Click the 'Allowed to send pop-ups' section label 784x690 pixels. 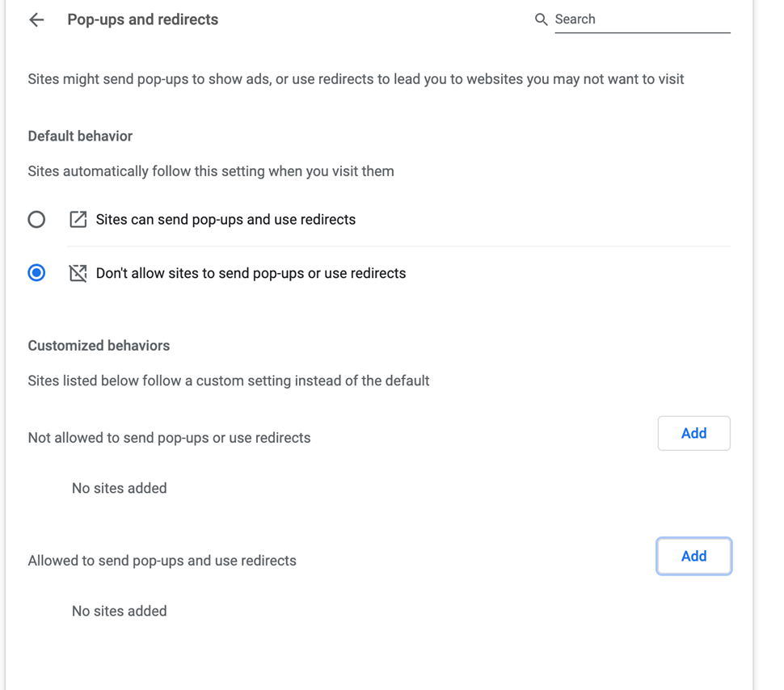click(x=162, y=561)
